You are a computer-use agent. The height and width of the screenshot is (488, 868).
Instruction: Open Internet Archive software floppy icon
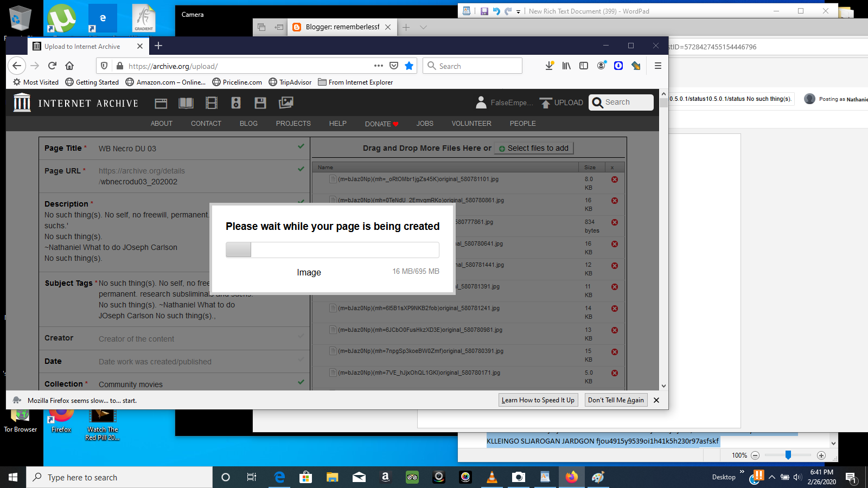click(x=260, y=103)
